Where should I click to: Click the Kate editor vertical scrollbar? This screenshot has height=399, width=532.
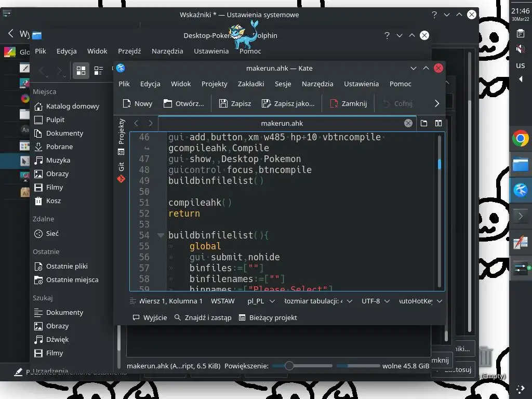pos(440,210)
